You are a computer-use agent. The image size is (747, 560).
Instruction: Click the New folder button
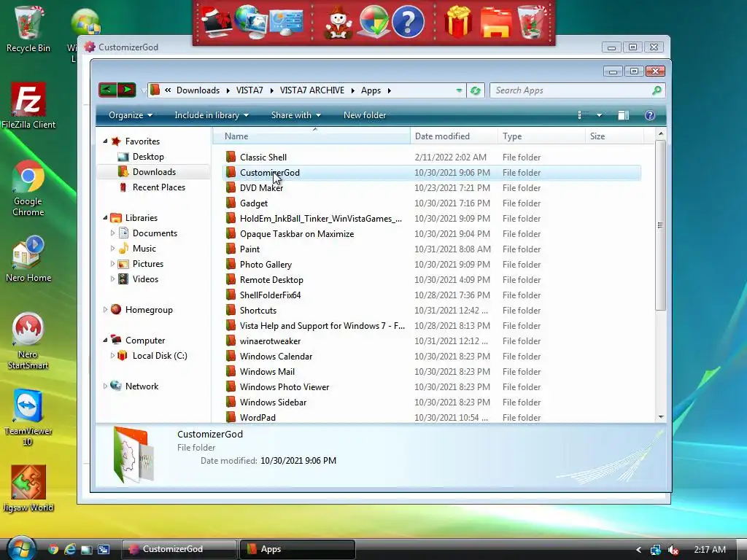pyautogui.click(x=365, y=115)
